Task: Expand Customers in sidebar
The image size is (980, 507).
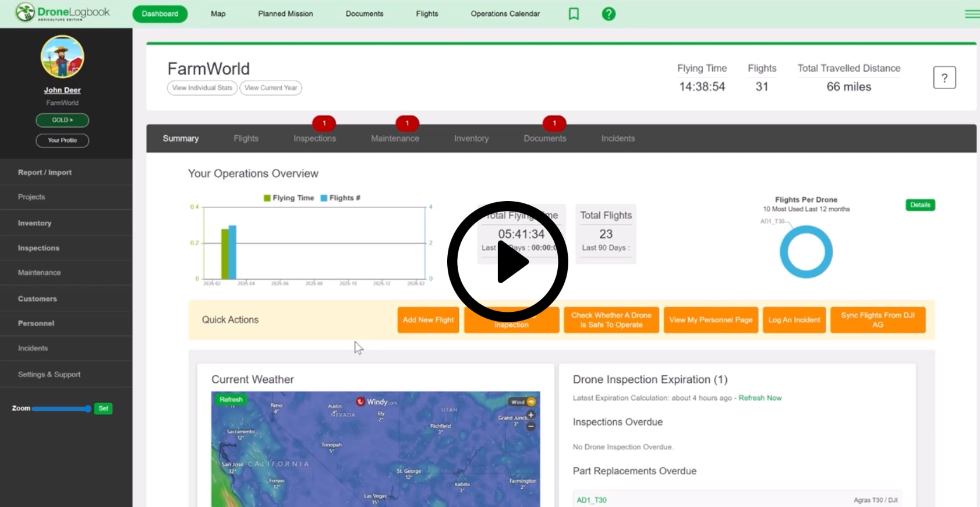Action: (x=66, y=299)
